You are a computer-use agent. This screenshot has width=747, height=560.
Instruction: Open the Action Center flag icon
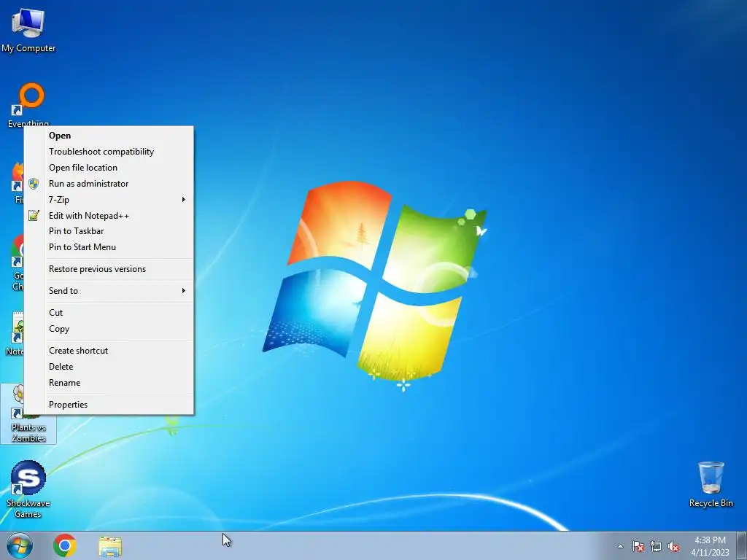pyautogui.click(x=638, y=546)
